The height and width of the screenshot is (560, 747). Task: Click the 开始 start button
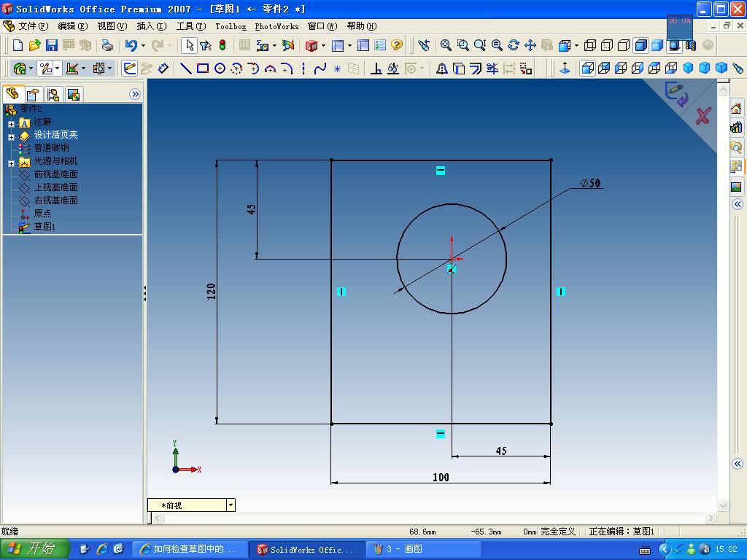35,549
